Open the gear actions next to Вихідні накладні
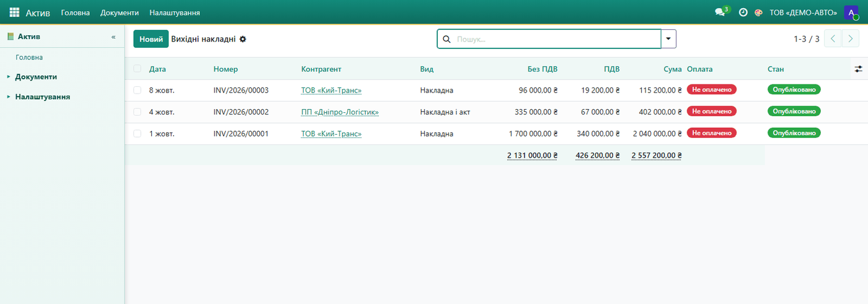Viewport: 868px width, 304px height. click(x=242, y=39)
